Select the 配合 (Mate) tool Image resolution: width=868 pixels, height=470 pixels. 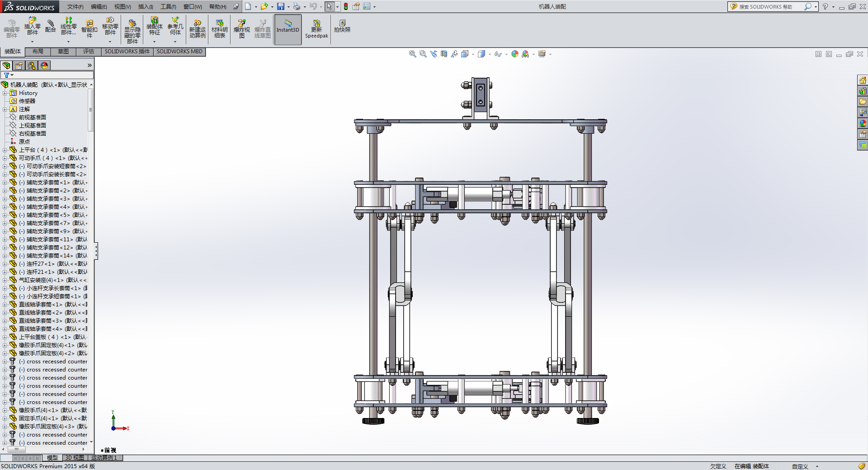coord(50,26)
